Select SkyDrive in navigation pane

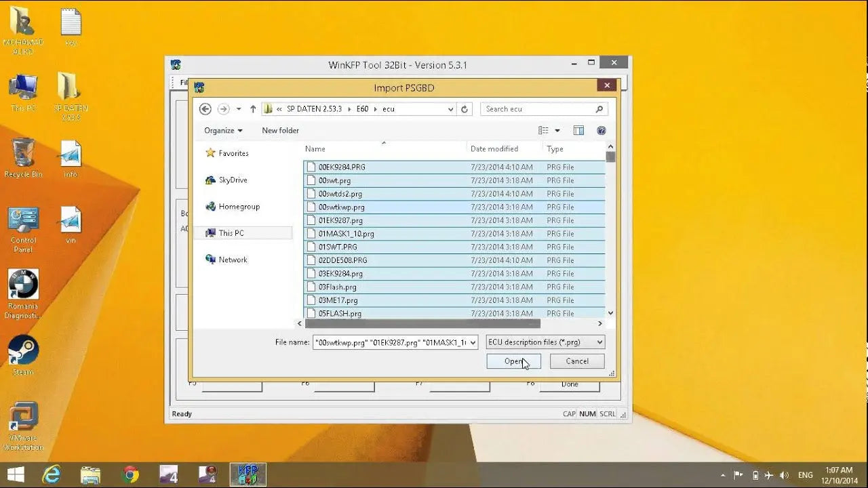(226, 180)
